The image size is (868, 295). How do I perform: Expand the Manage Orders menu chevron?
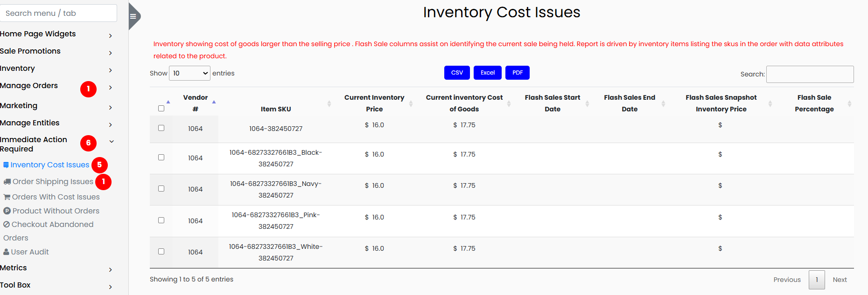(x=111, y=88)
